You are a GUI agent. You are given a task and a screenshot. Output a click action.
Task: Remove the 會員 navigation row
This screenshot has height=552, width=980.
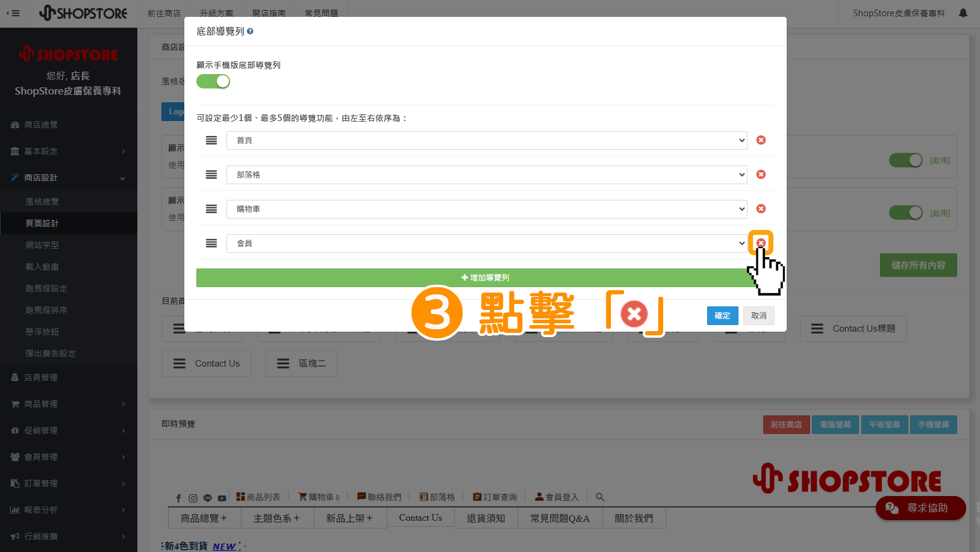pyautogui.click(x=761, y=243)
